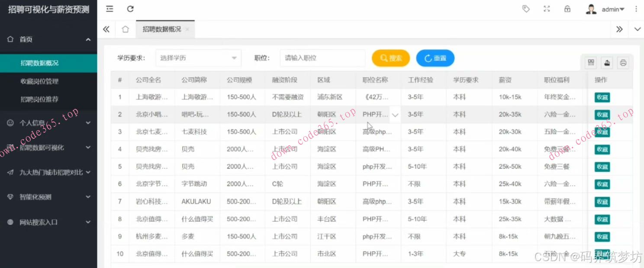Viewport: 644px width, 268px height.
Task: Click the orange 搜索 search button
Action: [390, 57]
